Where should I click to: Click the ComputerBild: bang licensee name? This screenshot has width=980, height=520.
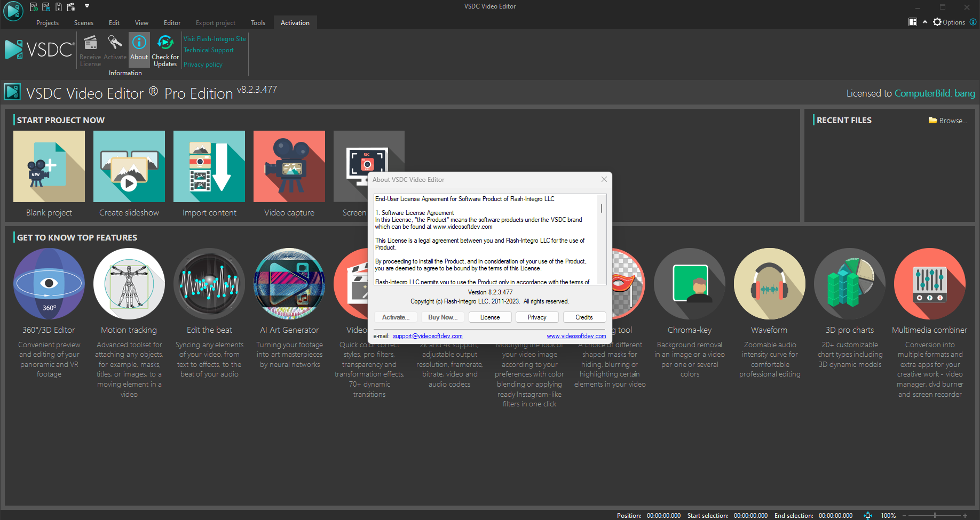[x=935, y=93]
